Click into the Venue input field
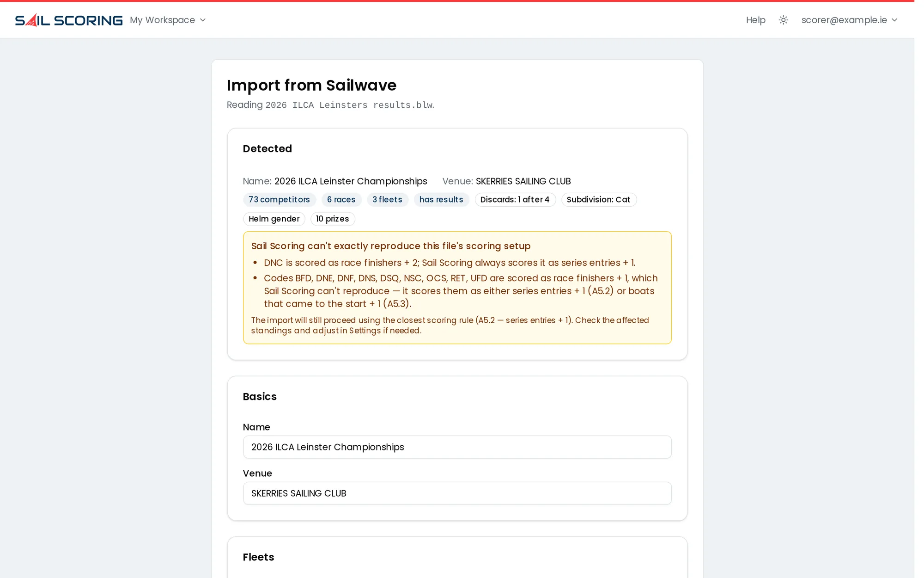924x578 pixels. coord(457,493)
